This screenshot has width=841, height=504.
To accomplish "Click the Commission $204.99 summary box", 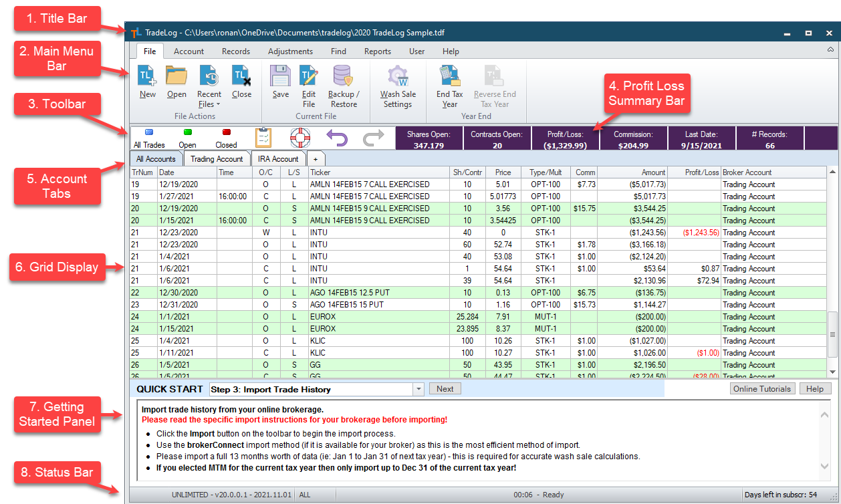I will point(633,139).
